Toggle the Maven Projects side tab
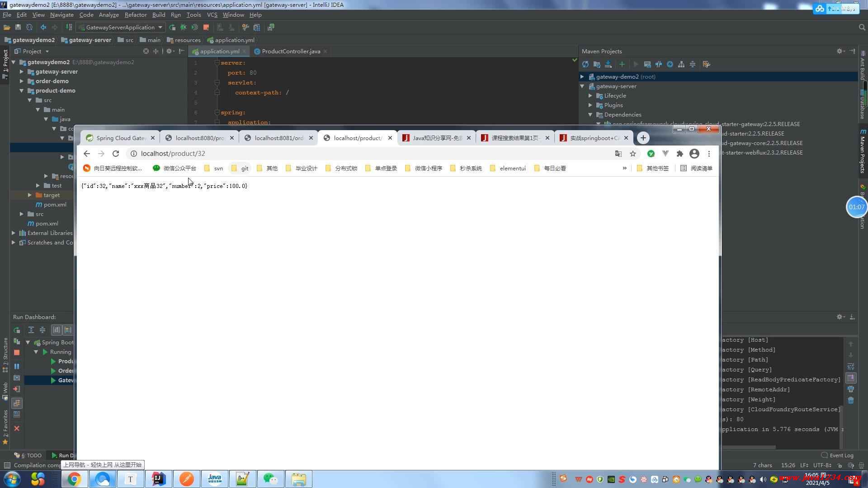Screen dimensions: 868x488 click(863, 152)
